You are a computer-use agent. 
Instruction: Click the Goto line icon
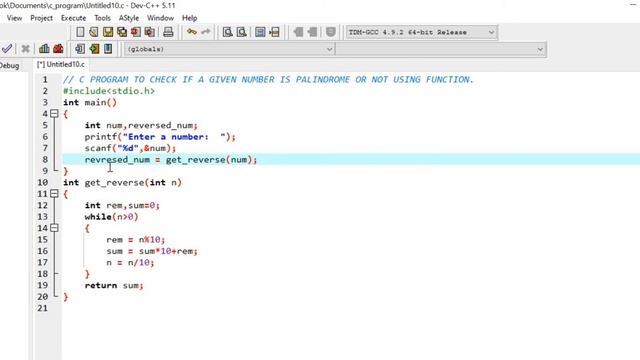pyautogui.click(x=274, y=32)
